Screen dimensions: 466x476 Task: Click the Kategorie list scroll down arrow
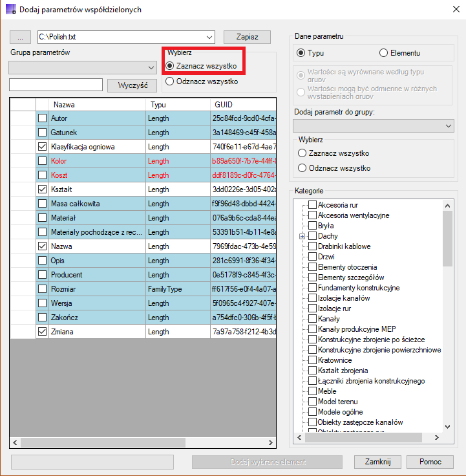447,426
